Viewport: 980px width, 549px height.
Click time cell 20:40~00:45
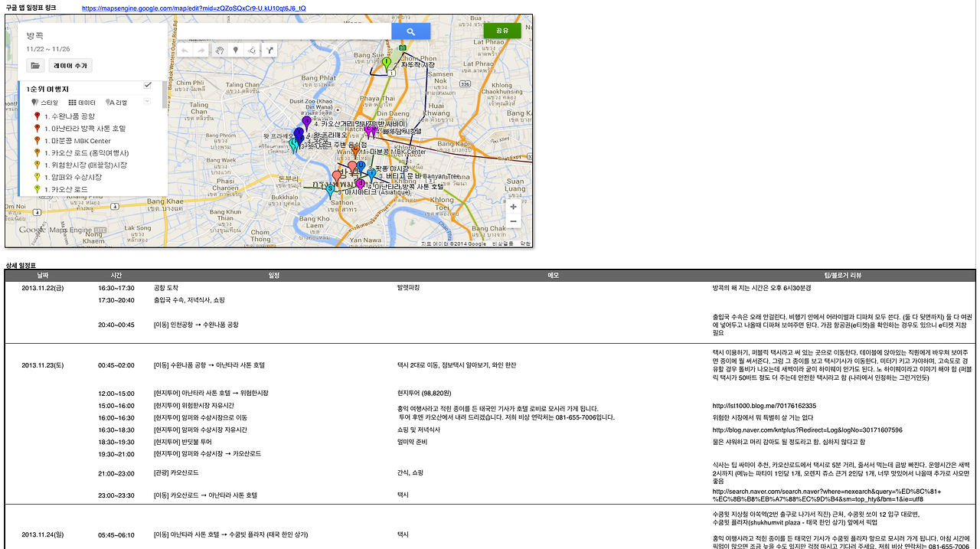[116, 325]
